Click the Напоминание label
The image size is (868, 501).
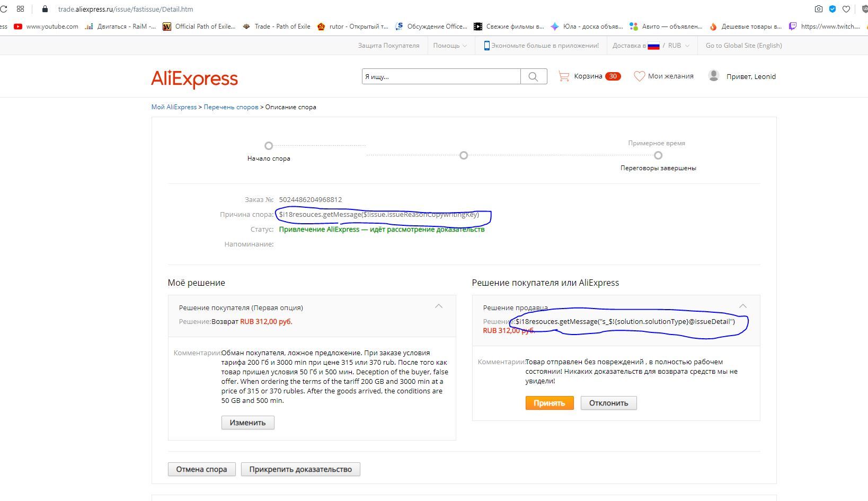point(249,244)
